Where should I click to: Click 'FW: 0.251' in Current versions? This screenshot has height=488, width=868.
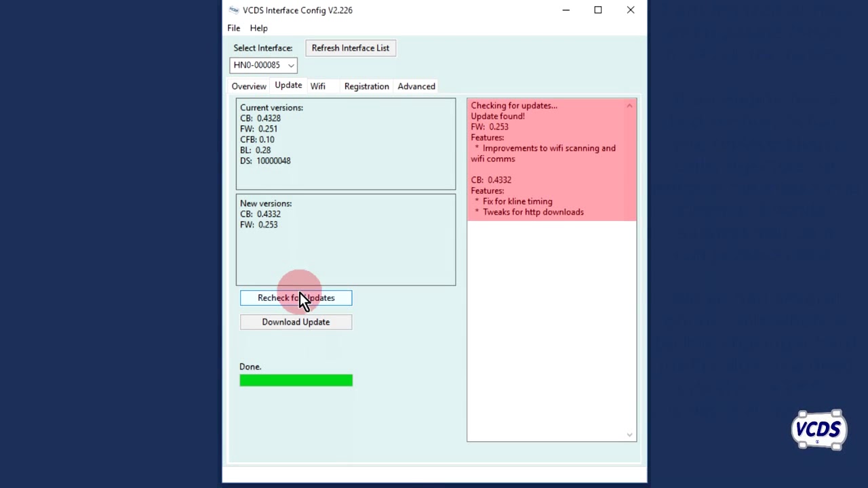click(259, 129)
